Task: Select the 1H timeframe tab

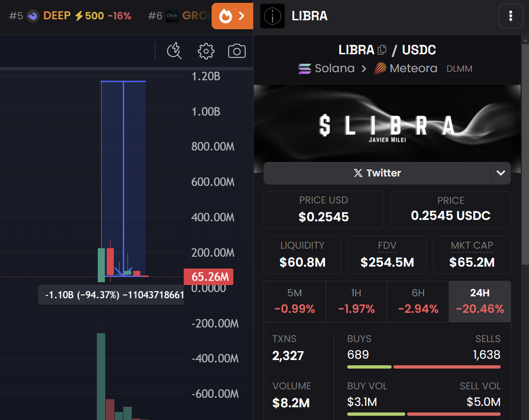Action: 356,302
